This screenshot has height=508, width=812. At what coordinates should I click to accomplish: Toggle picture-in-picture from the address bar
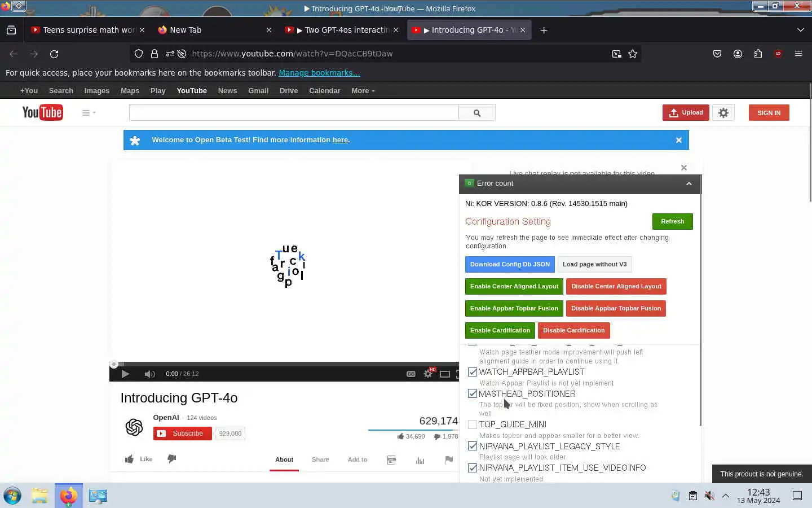point(617,54)
